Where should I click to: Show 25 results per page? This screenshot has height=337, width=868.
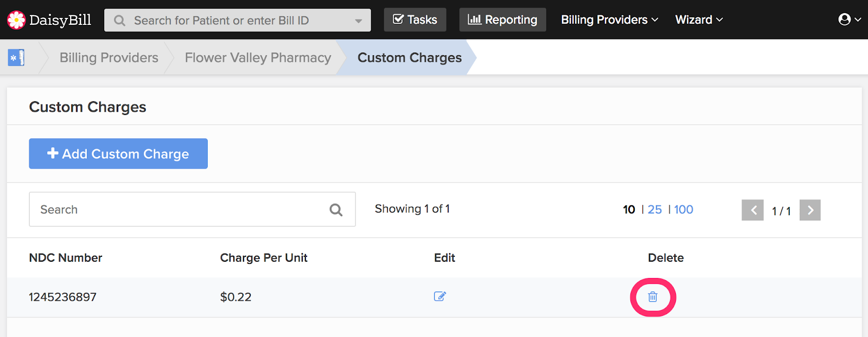coord(655,210)
